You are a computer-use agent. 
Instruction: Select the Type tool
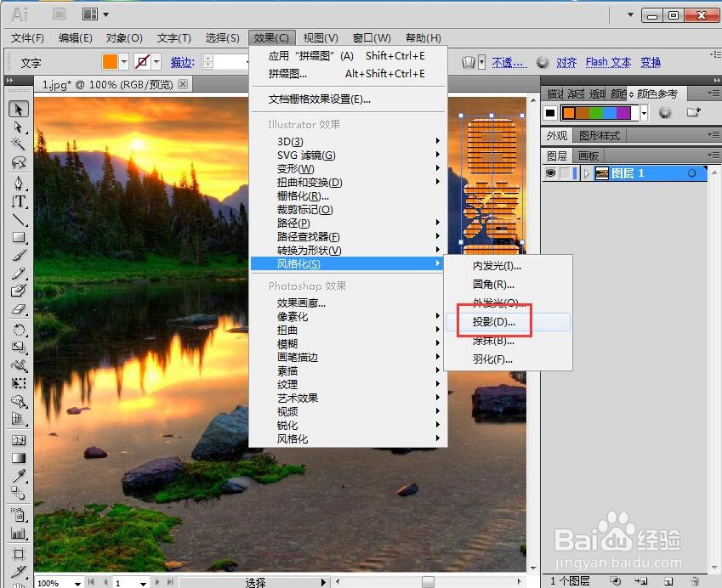[17, 201]
